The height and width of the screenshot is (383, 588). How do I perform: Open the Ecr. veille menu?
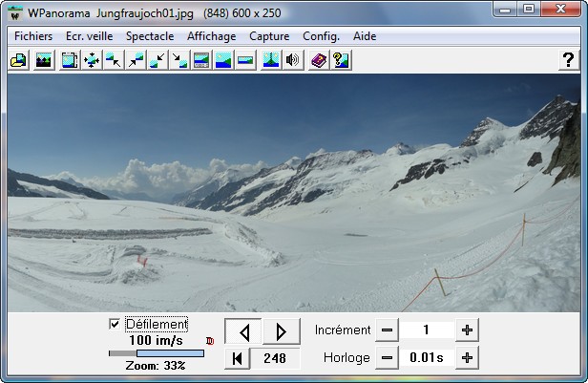click(x=90, y=36)
